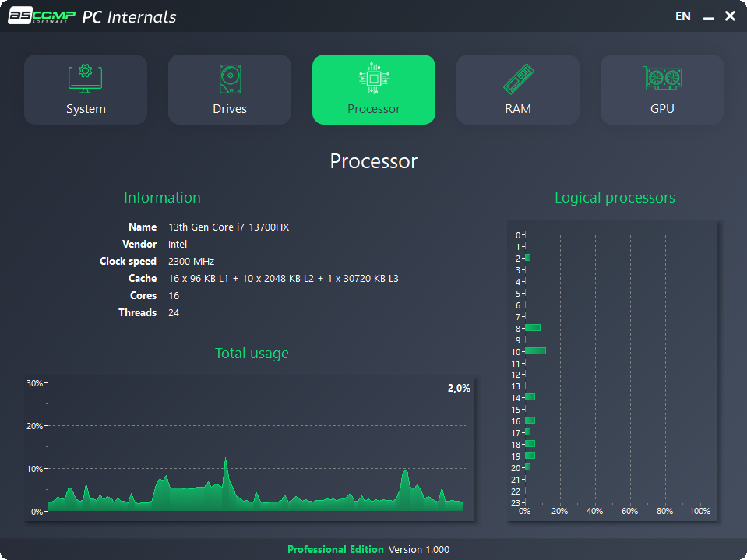Viewport: 747px width, 560px height.
Task: Click the usage bar for logical processor 19
Action: (530, 456)
